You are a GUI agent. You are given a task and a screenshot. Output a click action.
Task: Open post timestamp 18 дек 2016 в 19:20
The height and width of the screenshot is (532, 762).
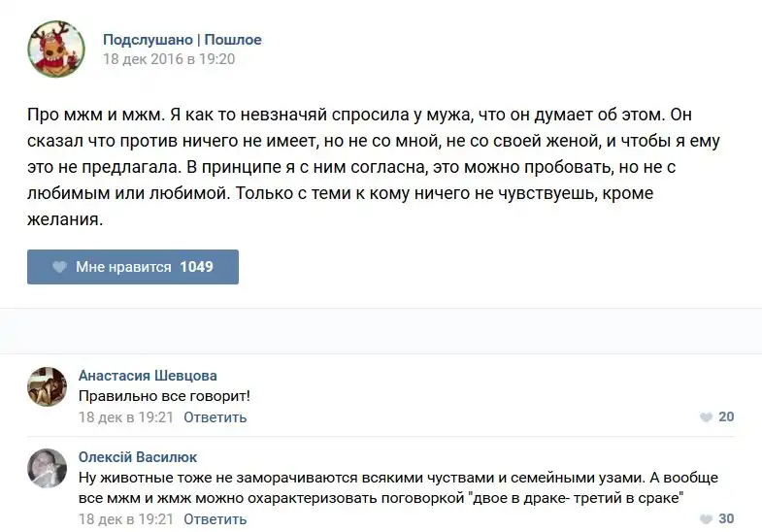(x=169, y=59)
